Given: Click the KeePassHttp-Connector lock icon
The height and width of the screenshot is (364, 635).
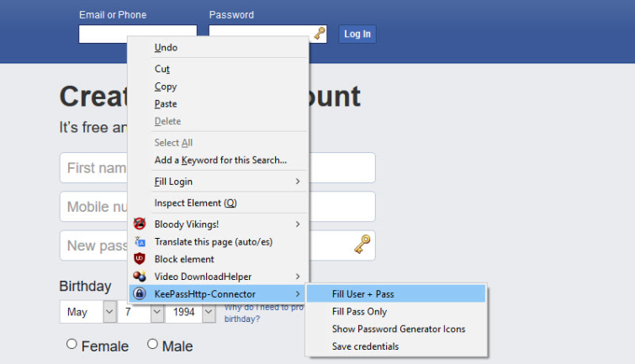Looking at the screenshot, I should (x=140, y=293).
